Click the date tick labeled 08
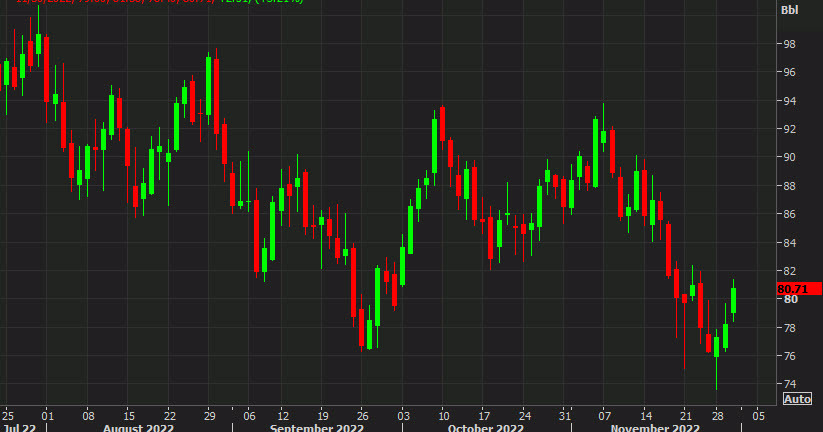The image size is (823, 432). coord(88,416)
